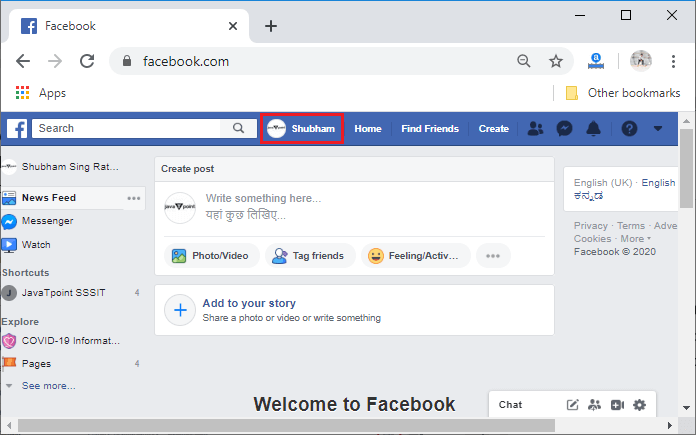Click the News Feed sidebar icon
Screen dimensions: 696x435
click(x=9, y=198)
